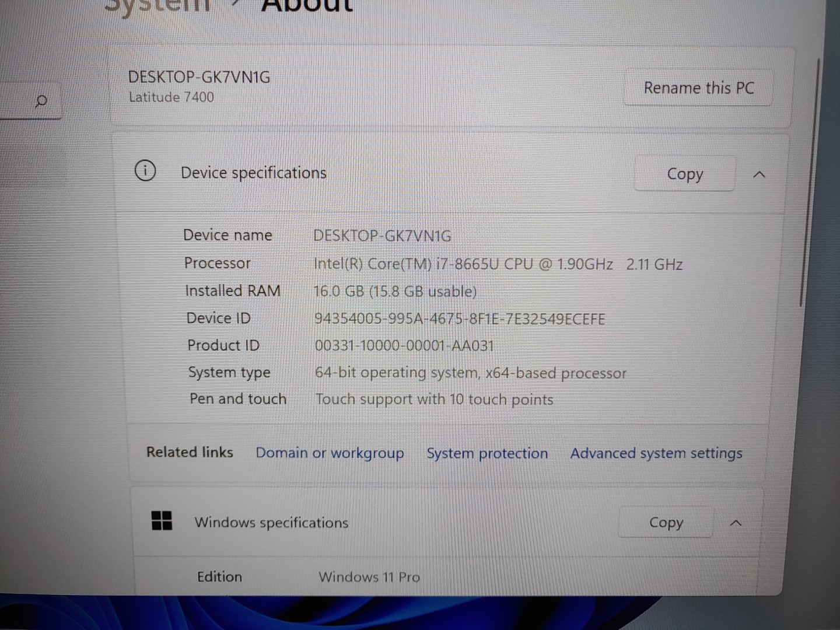Select the Latitude 7400 model text
This screenshot has height=630, width=840.
coord(171,97)
